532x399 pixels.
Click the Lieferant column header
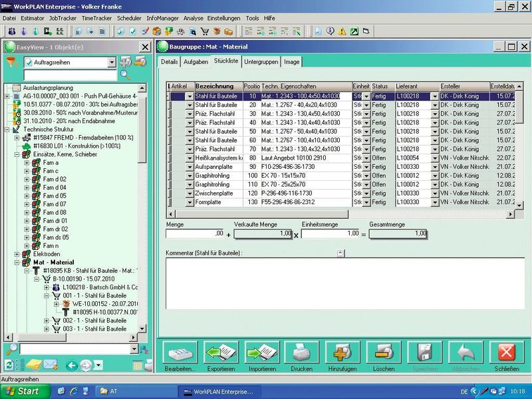418,86
